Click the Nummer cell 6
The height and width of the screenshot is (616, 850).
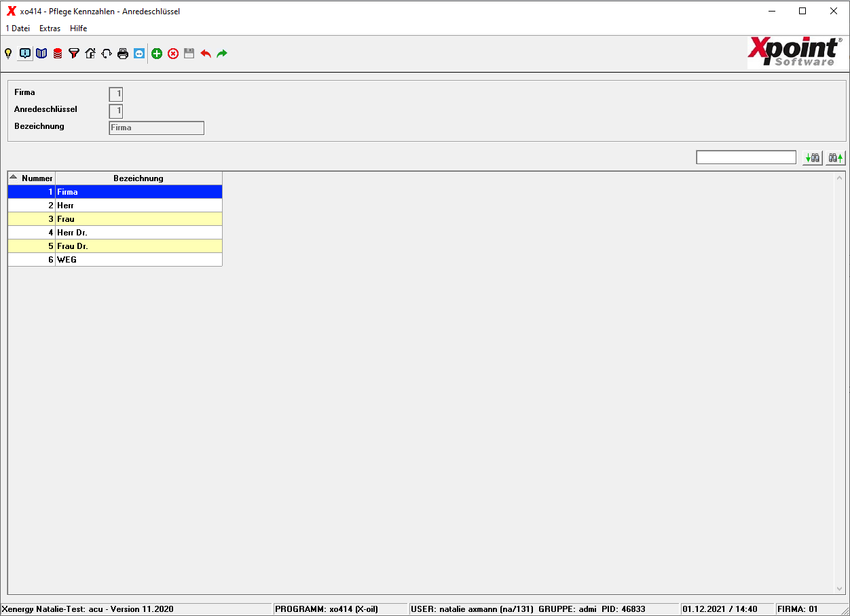click(31, 260)
